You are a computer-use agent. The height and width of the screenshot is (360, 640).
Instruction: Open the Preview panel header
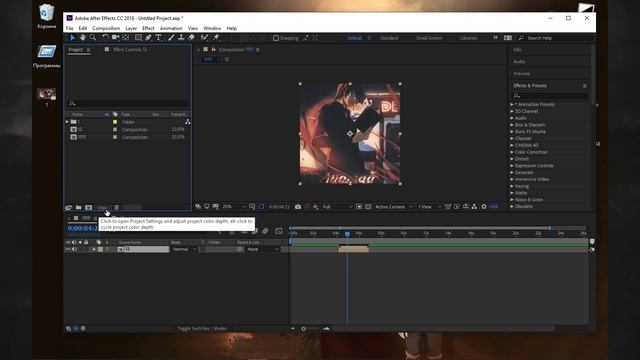point(522,74)
